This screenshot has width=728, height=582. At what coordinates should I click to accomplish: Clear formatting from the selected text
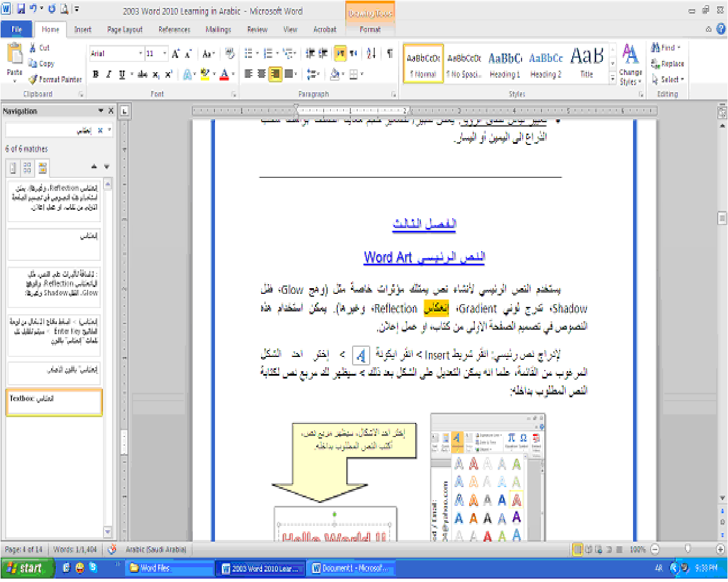pyautogui.click(x=230, y=54)
